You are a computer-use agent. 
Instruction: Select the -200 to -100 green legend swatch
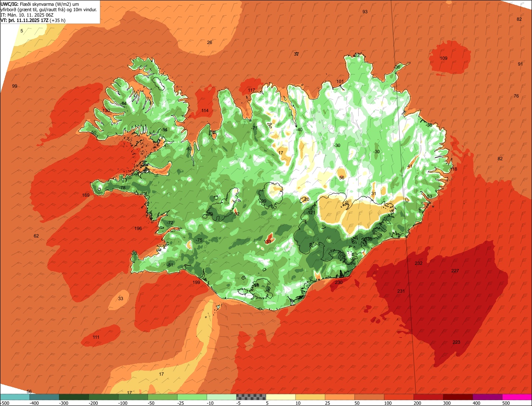pos(103,397)
